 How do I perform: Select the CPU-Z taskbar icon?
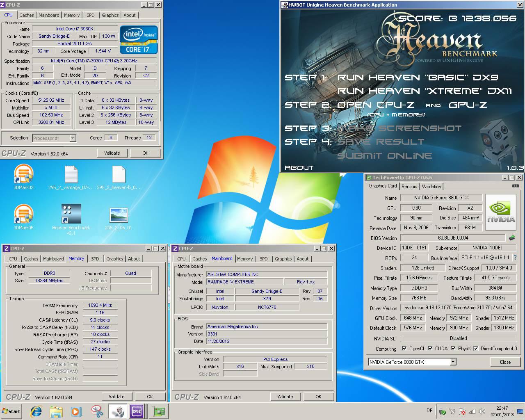pyautogui.click(x=137, y=411)
